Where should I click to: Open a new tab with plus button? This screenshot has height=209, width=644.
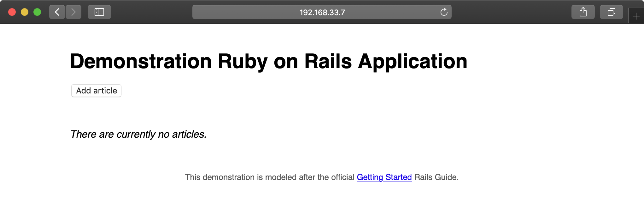pyautogui.click(x=636, y=16)
